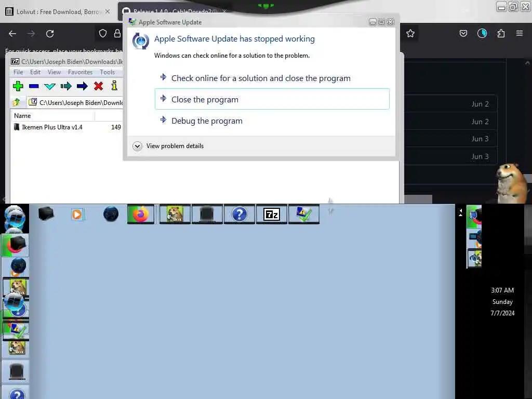This screenshot has height=399, width=532.
Task: Open the Firefox extensions puzzle icon
Action: [x=501, y=33]
